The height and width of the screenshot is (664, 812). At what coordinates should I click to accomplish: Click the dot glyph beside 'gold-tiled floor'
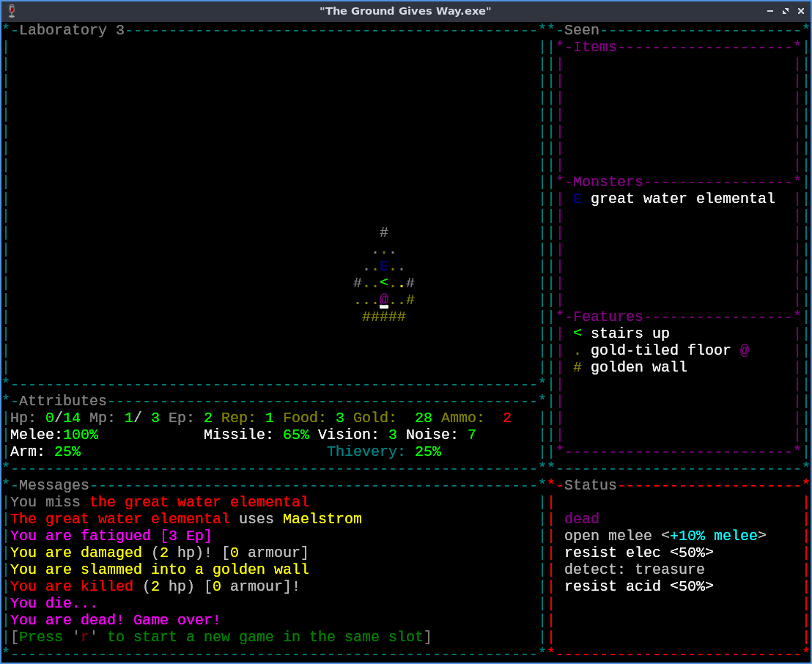(x=577, y=354)
